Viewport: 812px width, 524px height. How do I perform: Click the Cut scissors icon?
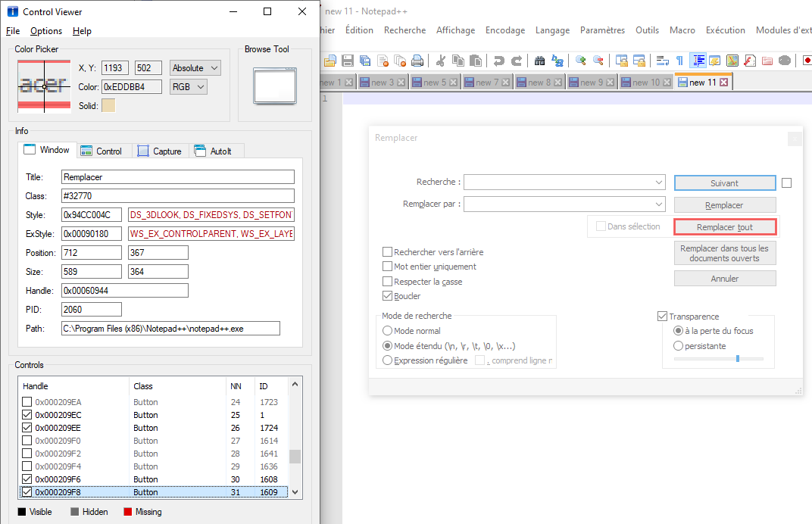click(440, 61)
